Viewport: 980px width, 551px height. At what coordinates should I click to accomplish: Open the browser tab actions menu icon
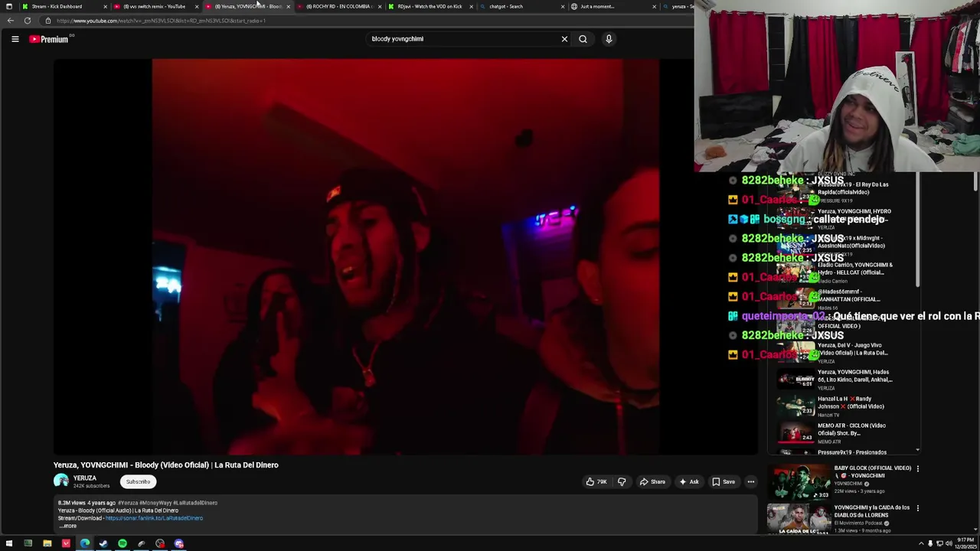point(8,6)
